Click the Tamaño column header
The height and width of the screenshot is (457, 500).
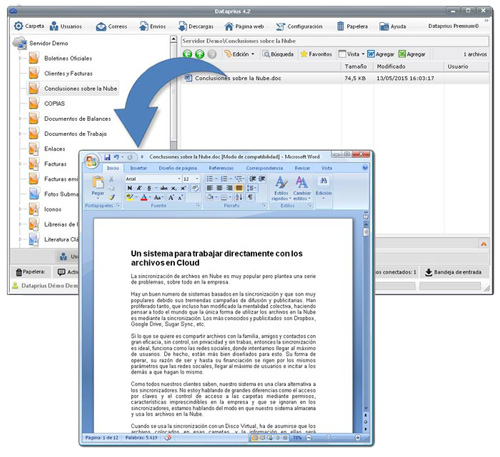[x=356, y=67]
